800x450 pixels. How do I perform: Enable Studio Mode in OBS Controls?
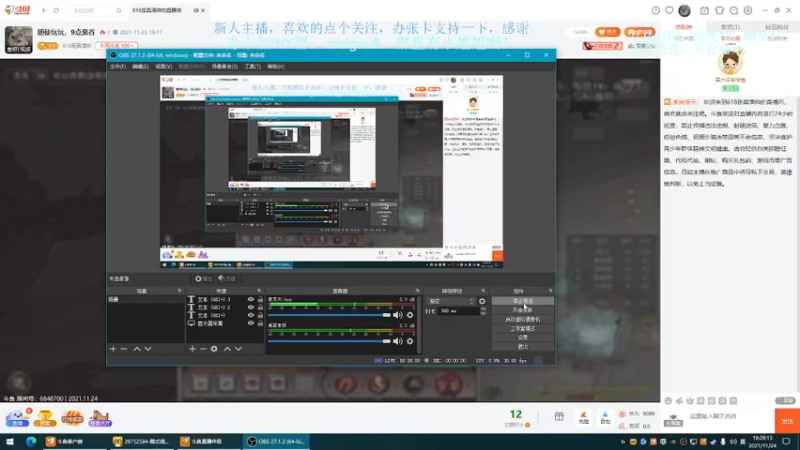click(x=522, y=329)
